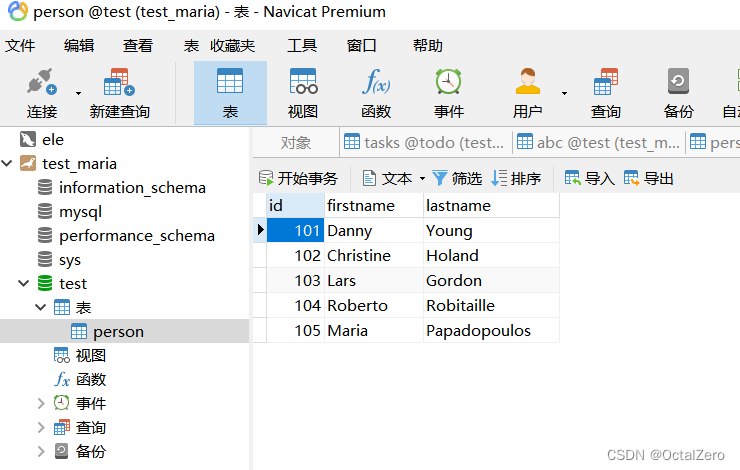The image size is (740, 470).
Task: Click the Begin Transaction (开始事务) button
Action: pyautogui.click(x=298, y=178)
